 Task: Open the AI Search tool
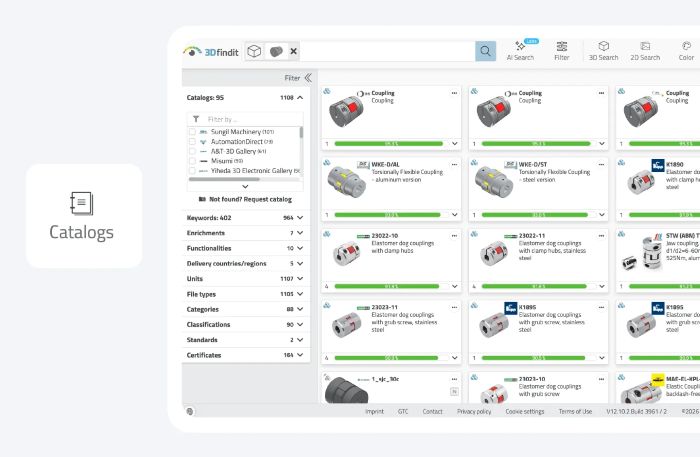click(x=520, y=51)
